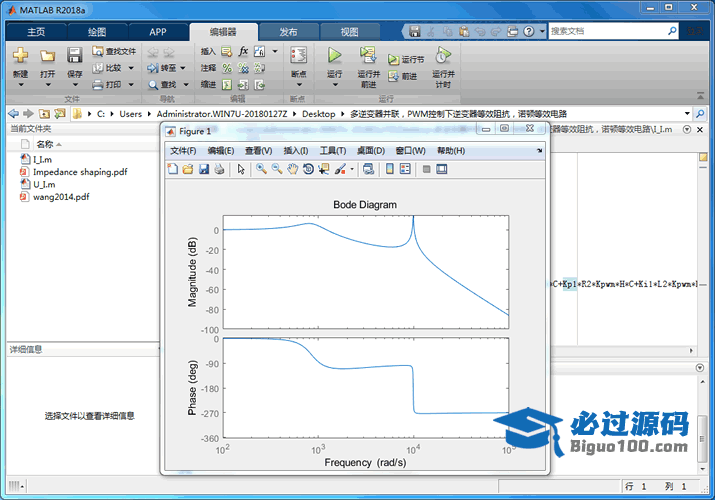Expand the New (新建) dropdown arrow
This screenshot has height=500, width=715.
coord(20,85)
